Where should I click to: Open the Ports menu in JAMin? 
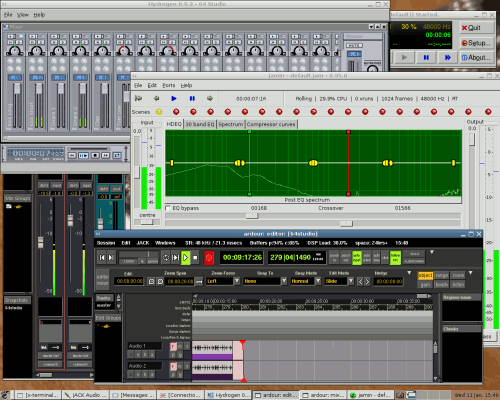point(169,85)
